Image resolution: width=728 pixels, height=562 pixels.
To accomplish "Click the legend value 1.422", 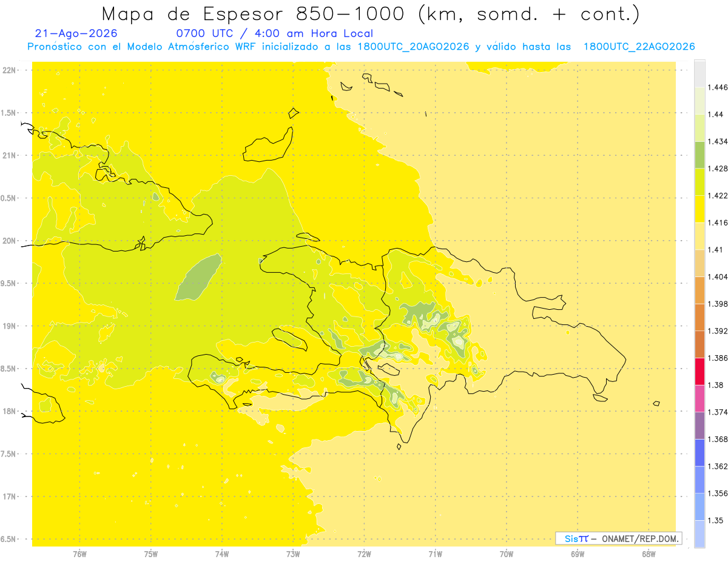I will [x=719, y=195].
